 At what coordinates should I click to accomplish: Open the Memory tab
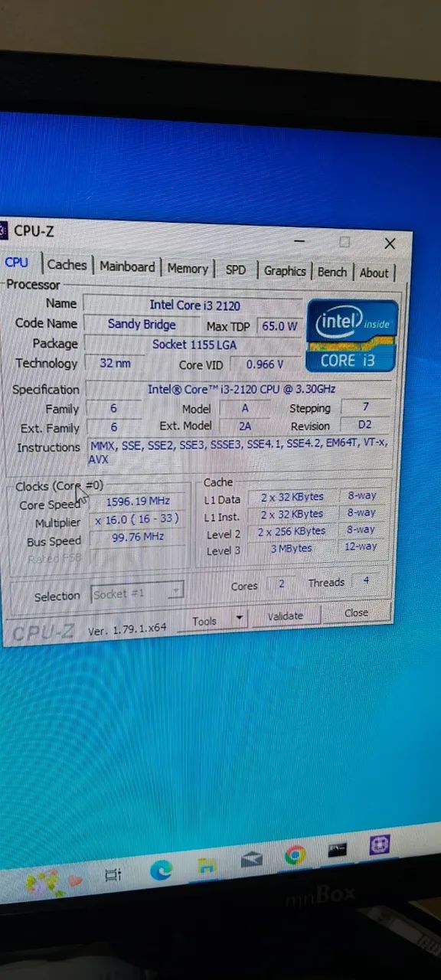[x=188, y=268]
